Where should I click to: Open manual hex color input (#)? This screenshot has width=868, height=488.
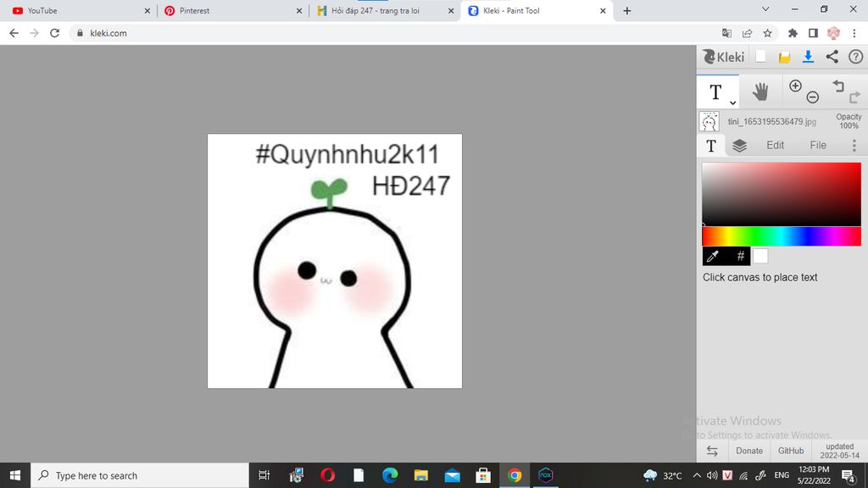point(740,256)
